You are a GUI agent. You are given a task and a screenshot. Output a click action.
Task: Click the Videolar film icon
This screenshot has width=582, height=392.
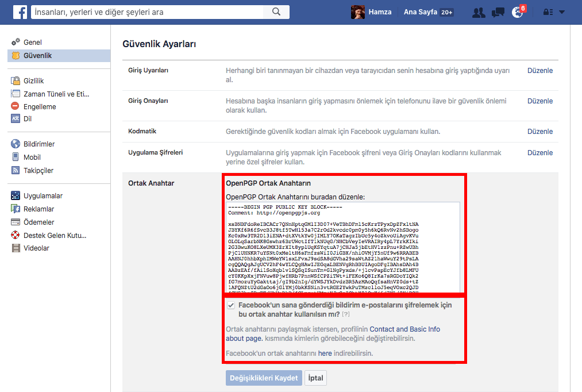(16, 248)
